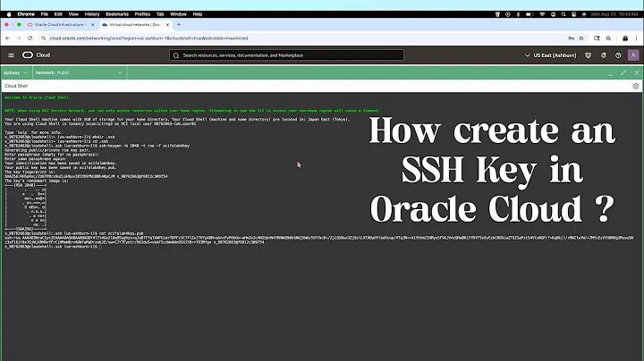Open Chrome extensions or screen search icon
644x361 pixels.
(x=597, y=38)
